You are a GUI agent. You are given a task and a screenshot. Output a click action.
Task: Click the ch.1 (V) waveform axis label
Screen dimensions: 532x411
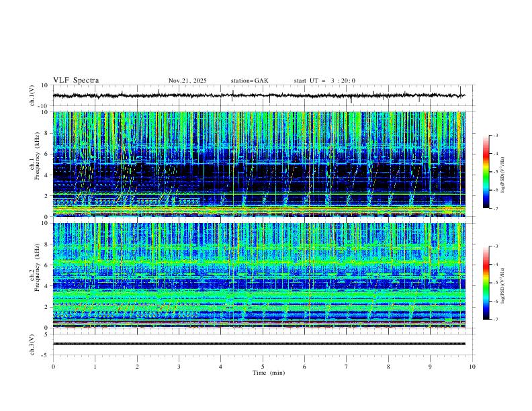(32, 95)
